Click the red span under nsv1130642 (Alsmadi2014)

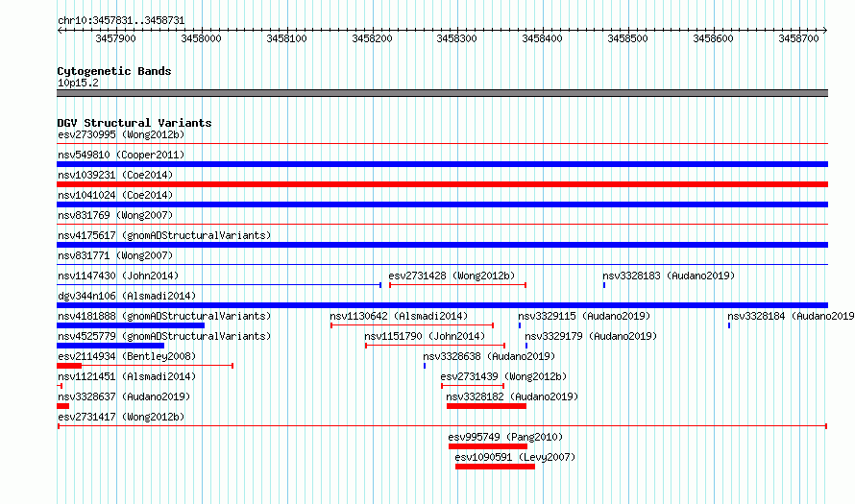click(x=412, y=325)
